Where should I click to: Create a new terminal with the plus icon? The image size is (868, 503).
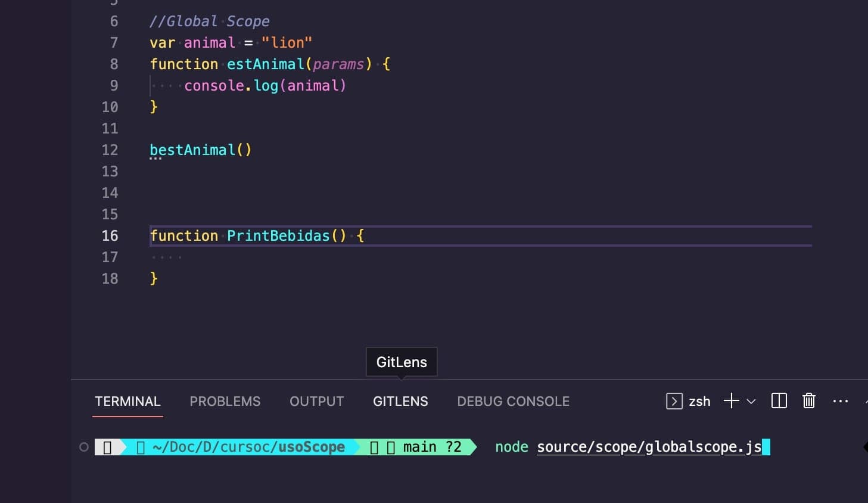click(731, 401)
